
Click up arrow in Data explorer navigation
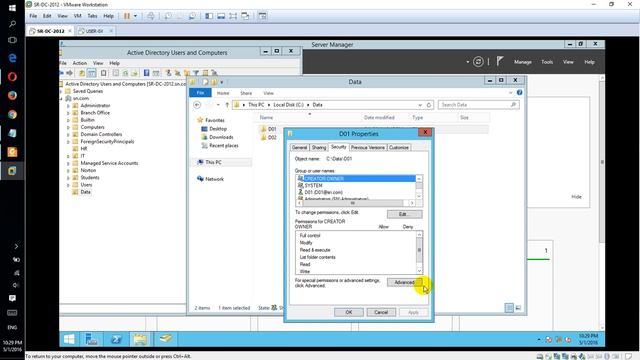[227, 105]
